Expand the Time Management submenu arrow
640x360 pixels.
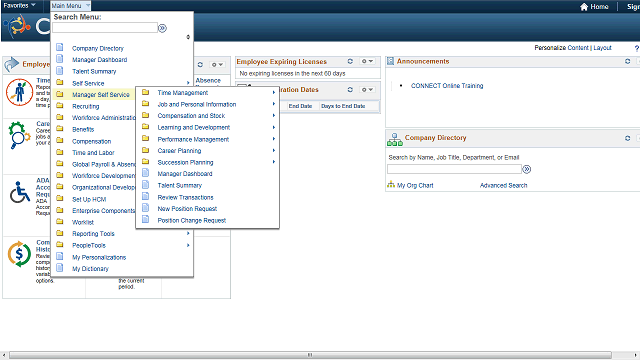click(274, 93)
